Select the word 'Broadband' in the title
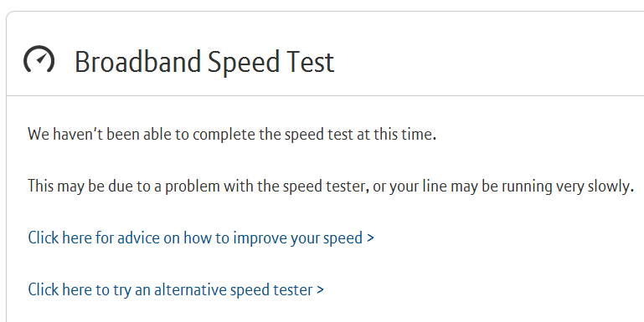 (137, 62)
